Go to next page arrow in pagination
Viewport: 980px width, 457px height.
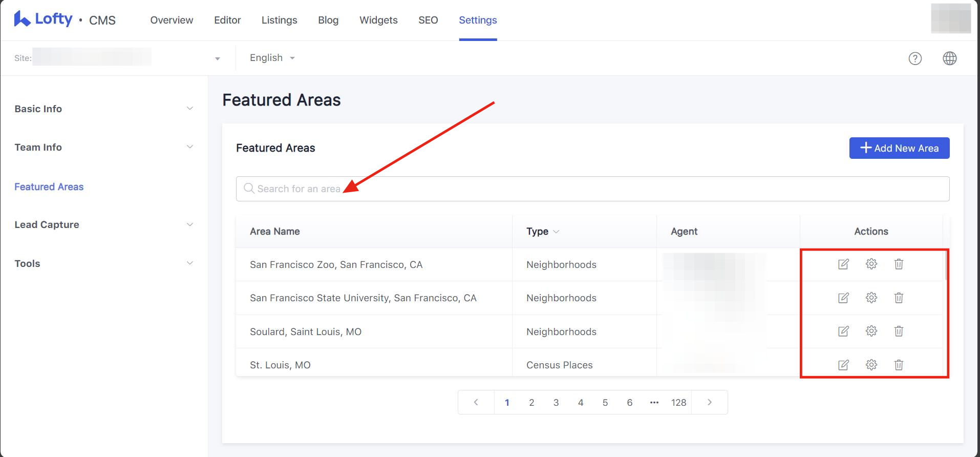point(709,403)
